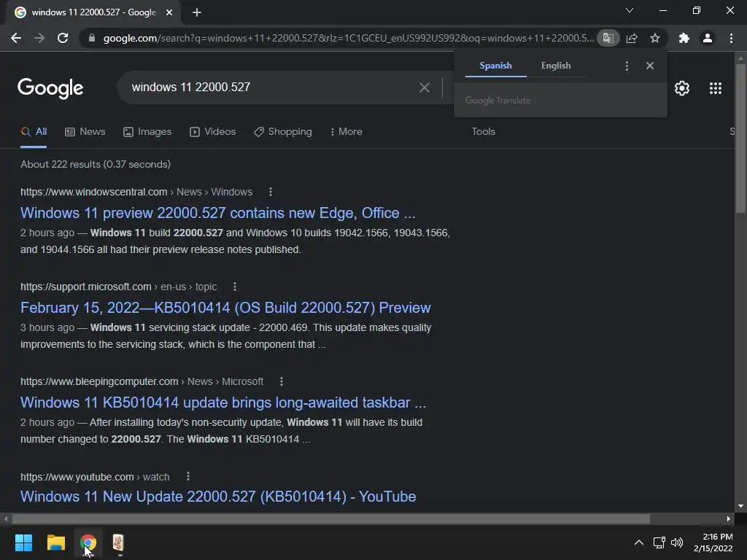Open Windows Central 22000.527 preview result
This screenshot has height=560, width=747.
pyautogui.click(x=217, y=213)
